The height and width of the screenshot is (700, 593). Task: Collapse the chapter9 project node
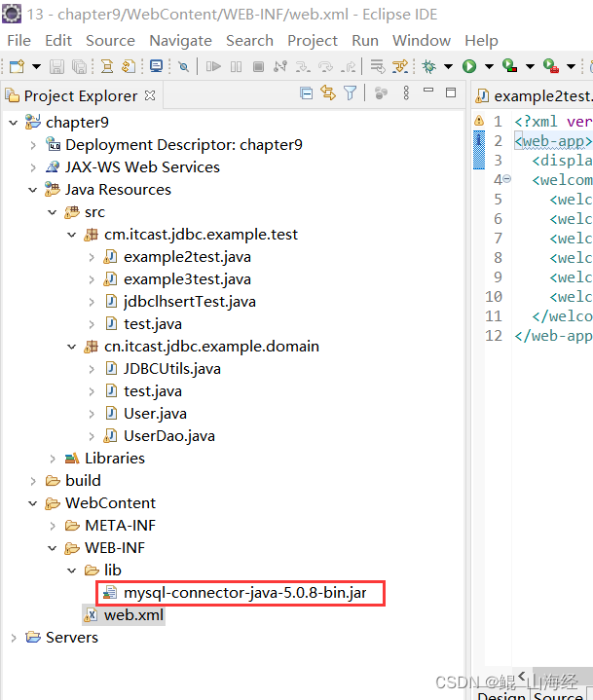(14, 123)
